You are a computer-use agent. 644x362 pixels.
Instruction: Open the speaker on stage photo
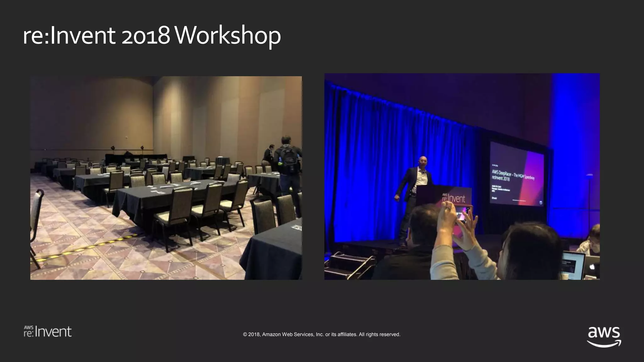(462, 177)
